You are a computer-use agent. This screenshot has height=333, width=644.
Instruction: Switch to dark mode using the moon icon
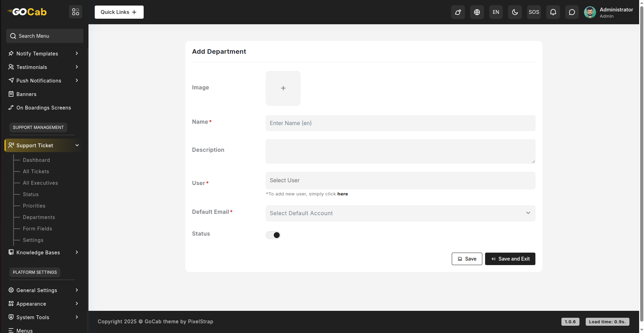515,12
